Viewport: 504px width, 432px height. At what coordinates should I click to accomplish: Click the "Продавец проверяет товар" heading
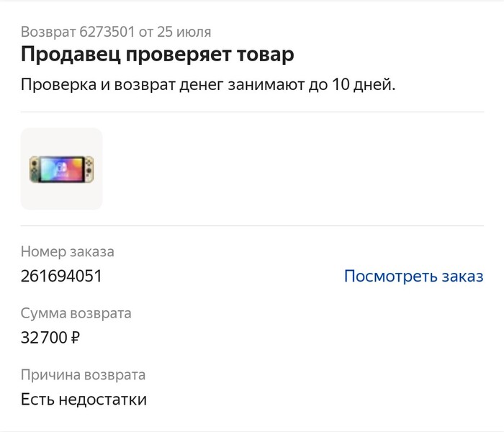pyautogui.click(x=158, y=55)
